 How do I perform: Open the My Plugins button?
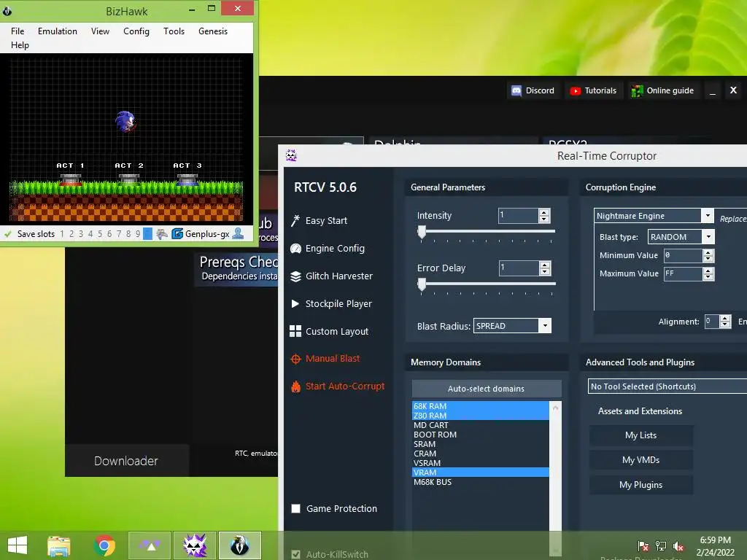click(640, 485)
